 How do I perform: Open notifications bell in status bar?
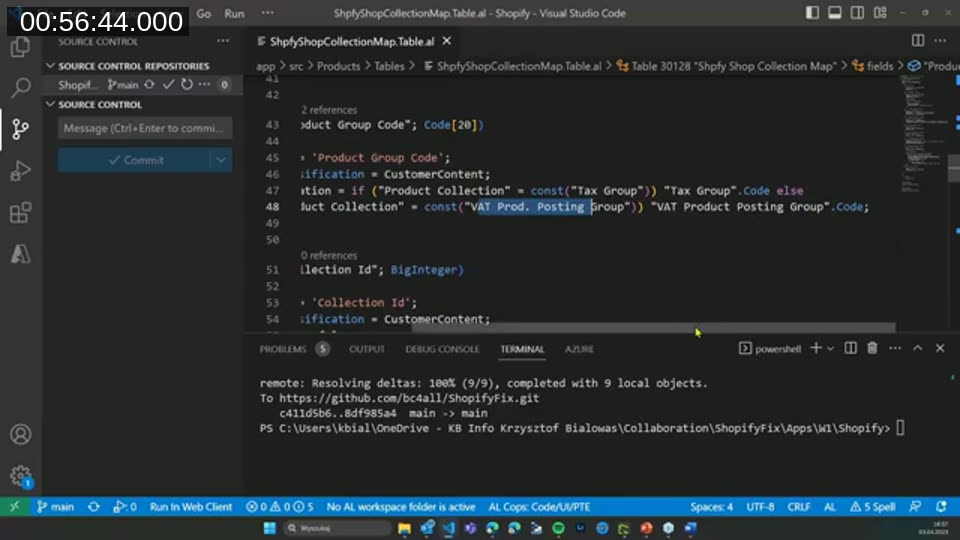[941, 506]
